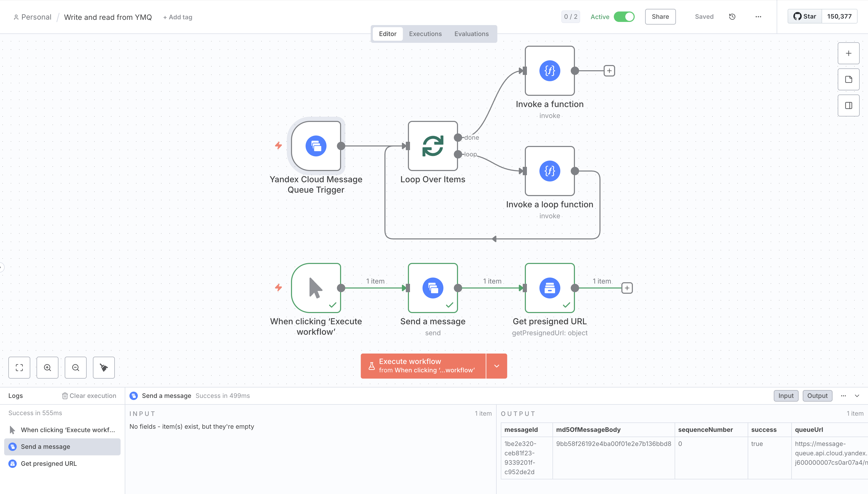Click the zoom out magnifier icon
The width and height of the screenshot is (868, 494).
click(76, 367)
